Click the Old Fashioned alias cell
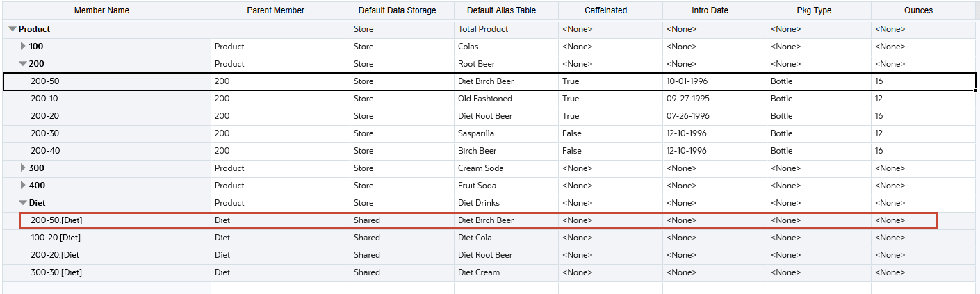980x294 pixels. pyautogui.click(x=485, y=99)
